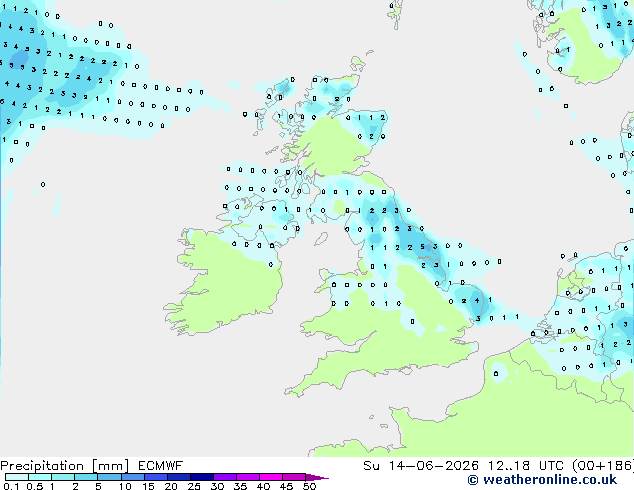Select the 5–10 mm legend swatch

109,477
